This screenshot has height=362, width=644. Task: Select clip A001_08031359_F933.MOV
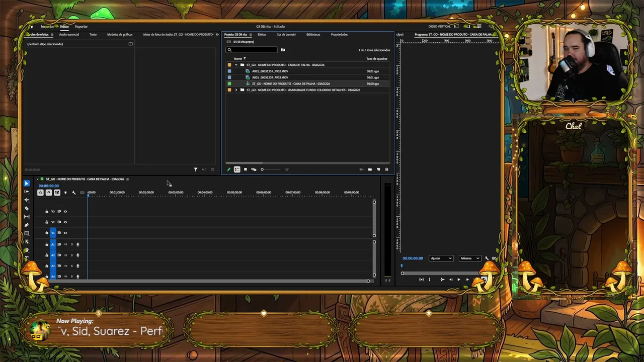pos(270,77)
